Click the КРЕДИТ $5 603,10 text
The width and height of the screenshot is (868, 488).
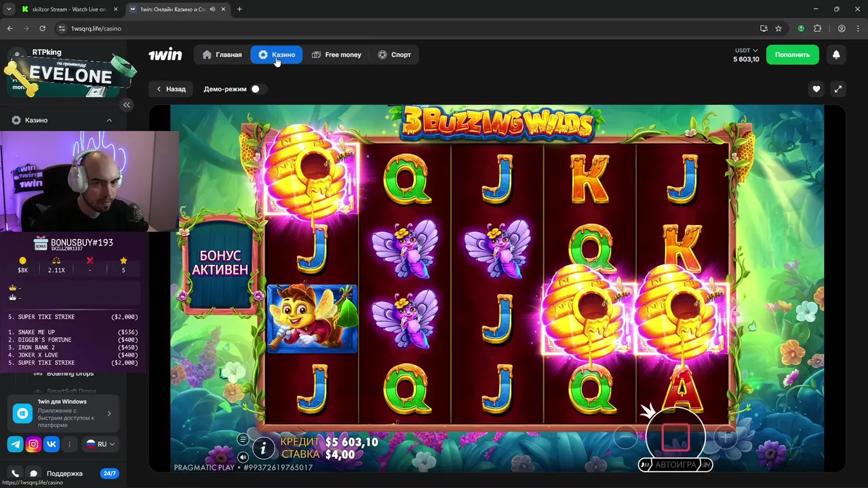[330, 442]
